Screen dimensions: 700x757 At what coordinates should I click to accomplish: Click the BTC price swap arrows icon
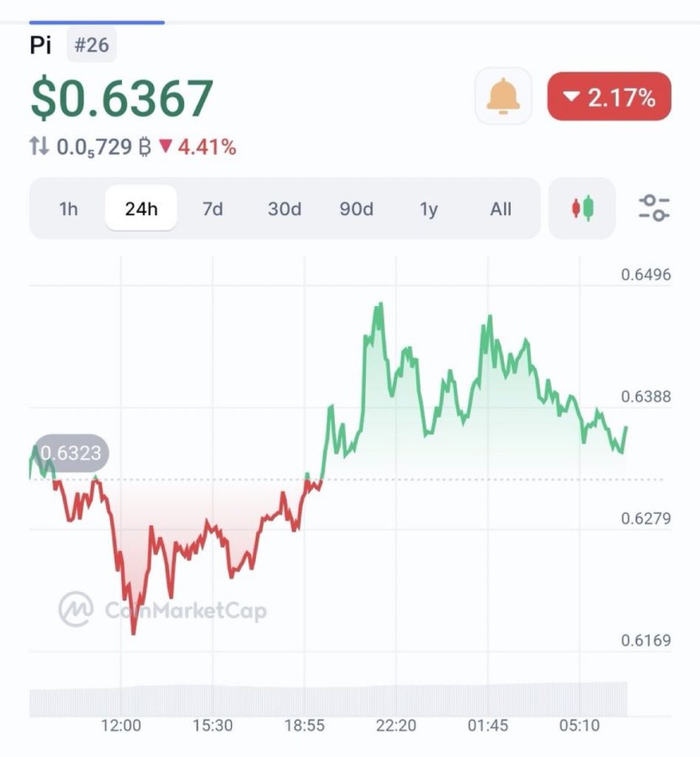pos(39,146)
